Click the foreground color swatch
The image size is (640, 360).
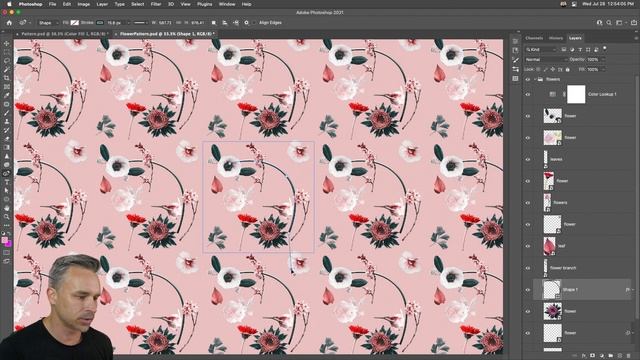[x=5, y=240]
